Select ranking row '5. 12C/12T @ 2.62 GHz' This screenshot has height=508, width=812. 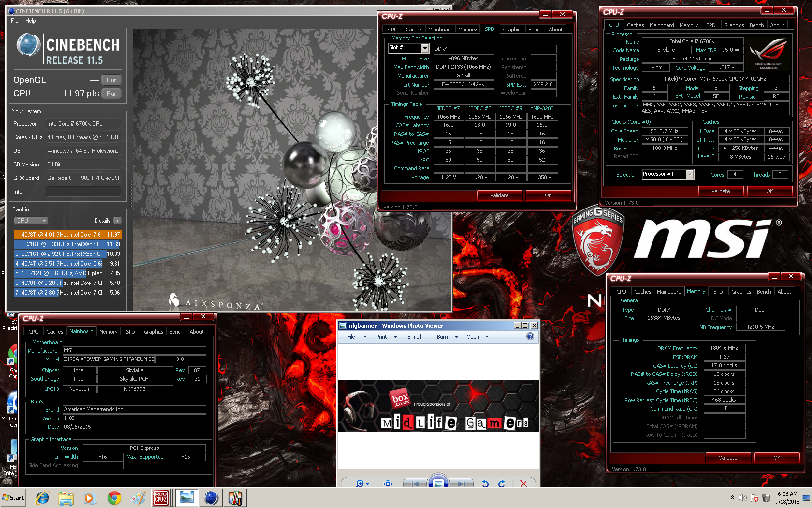(x=68, y=273)
